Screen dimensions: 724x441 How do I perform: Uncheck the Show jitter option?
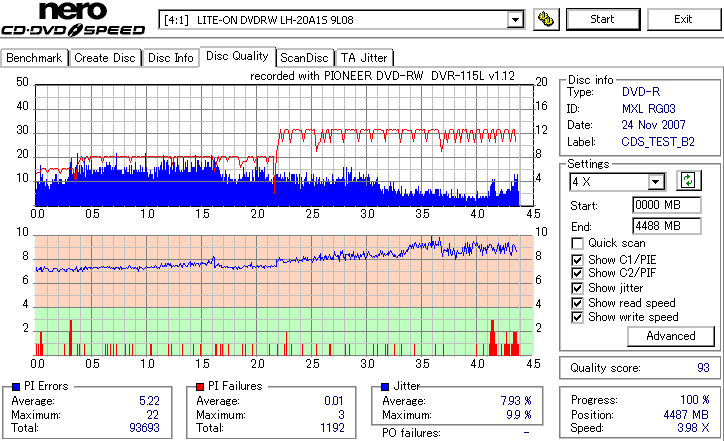click(577, 288)
